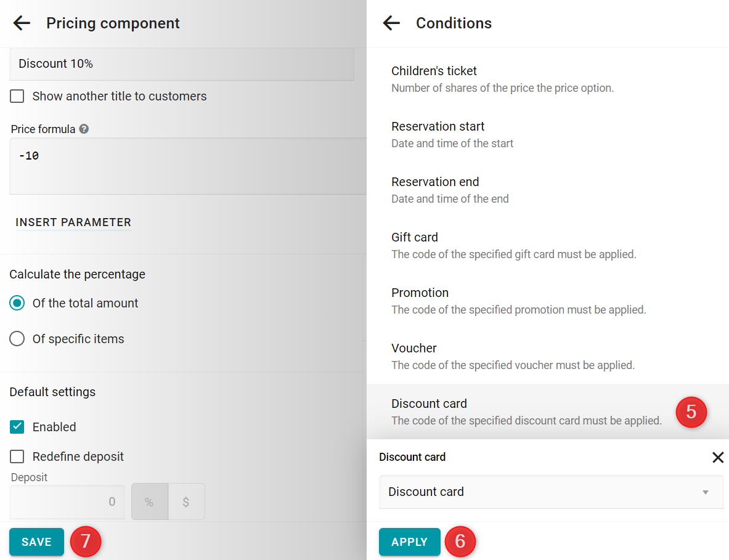729x560 pixels.
Task: Select Of the total amount radio button
Action: 17,303
